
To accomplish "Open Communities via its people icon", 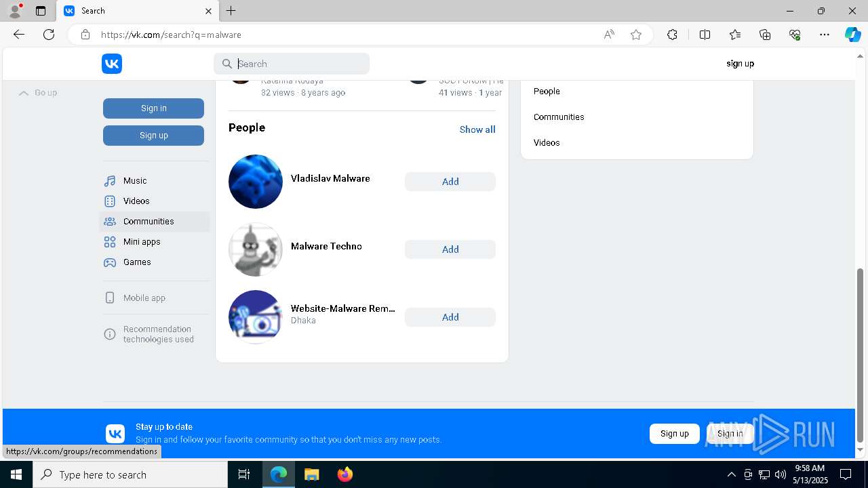I will pyautogui.click(x=110, y=222).
